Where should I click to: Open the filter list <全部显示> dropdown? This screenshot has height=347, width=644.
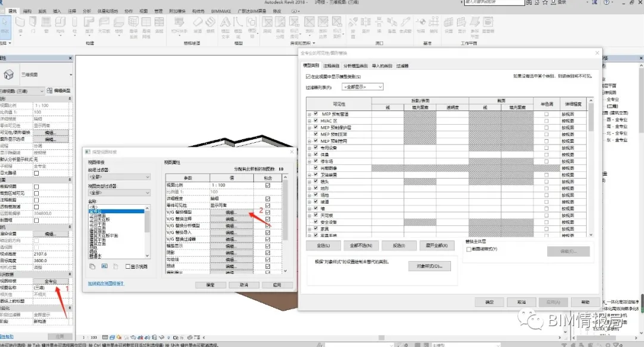coord(361,87)
